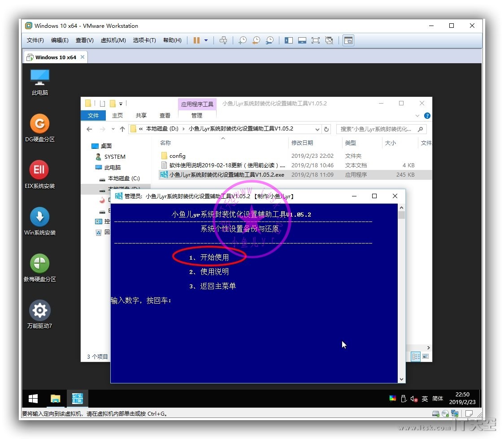504x439 pixels.
Task: Click the console window scrollbar up arrow
Action: pyautogui.click(x=401, y=208)
